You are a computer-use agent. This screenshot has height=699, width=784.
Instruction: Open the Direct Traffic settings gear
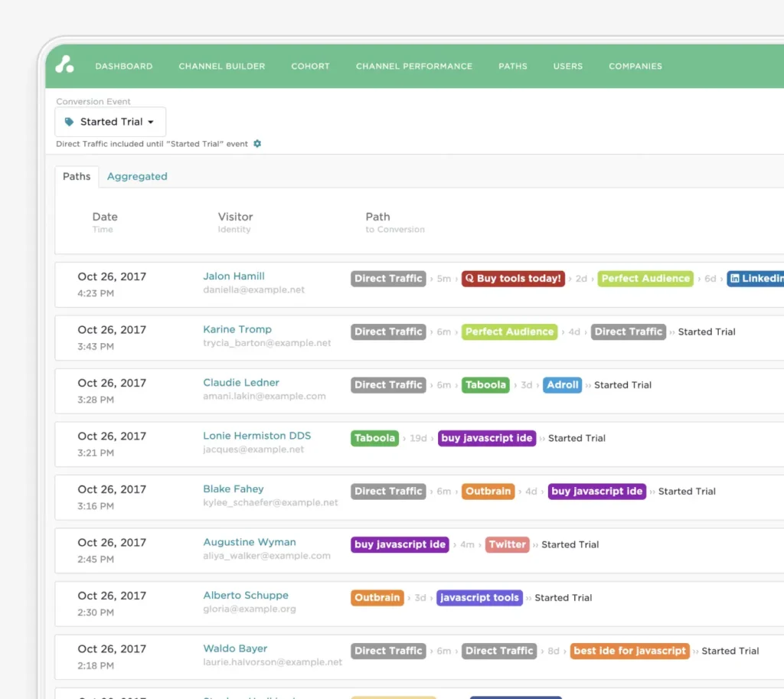pyautogui.click(x=257, y=144)
